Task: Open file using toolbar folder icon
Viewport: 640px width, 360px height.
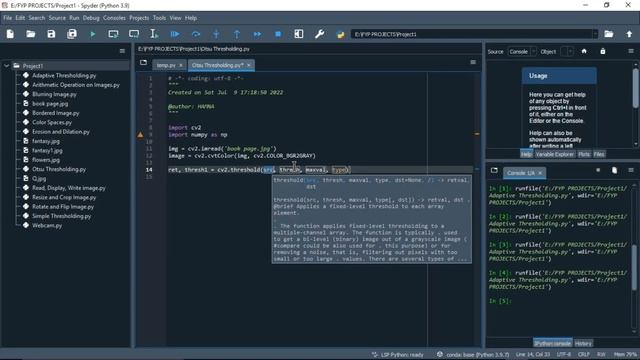Action: [x=31, y=34]
